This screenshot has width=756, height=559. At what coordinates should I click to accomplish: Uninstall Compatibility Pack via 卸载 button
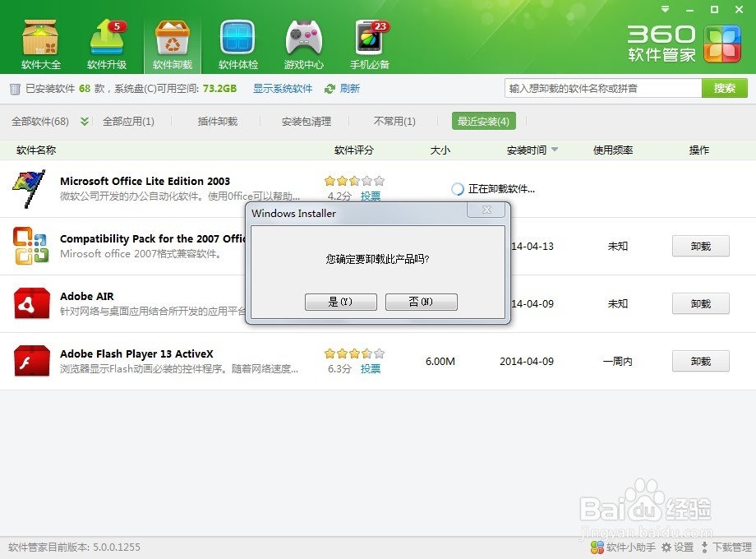(x=701, y=246)
